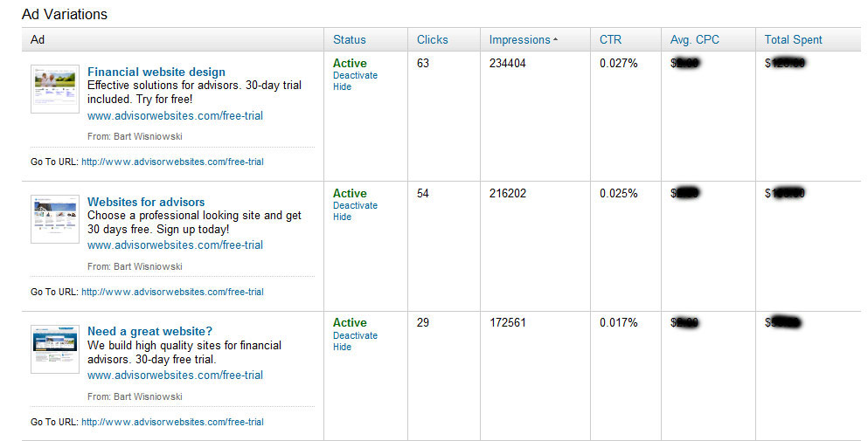The image size is (868, 441).
Task: Sort by Impressions column header
Action: pyautogui.click(x=519, y=39)
